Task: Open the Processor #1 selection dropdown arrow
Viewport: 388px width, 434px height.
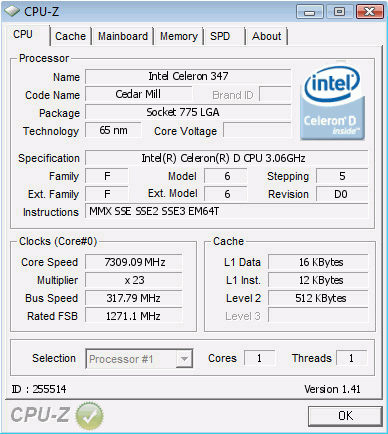Action: [184, 359]
